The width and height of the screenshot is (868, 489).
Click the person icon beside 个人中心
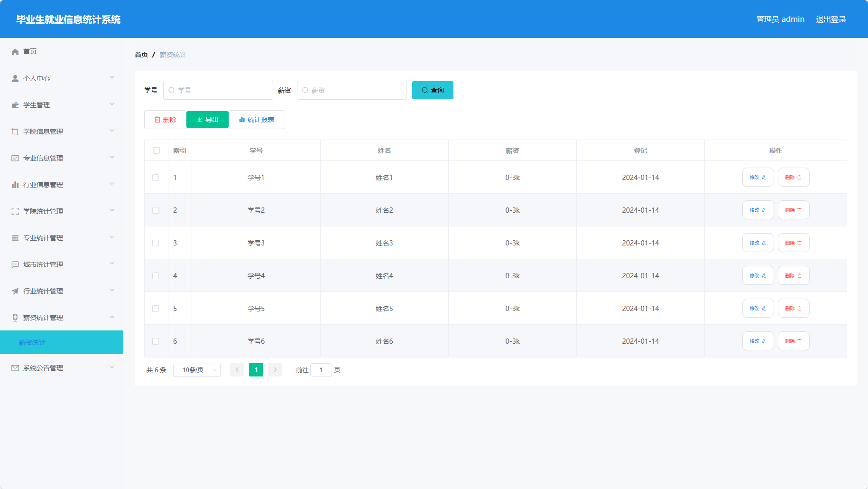[15, 78]
